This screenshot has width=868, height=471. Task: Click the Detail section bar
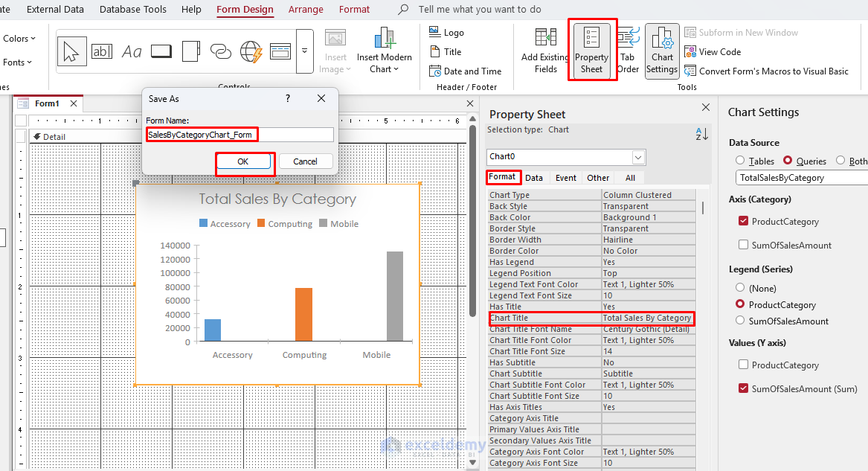pyautogui.click(x=246, y=137)
